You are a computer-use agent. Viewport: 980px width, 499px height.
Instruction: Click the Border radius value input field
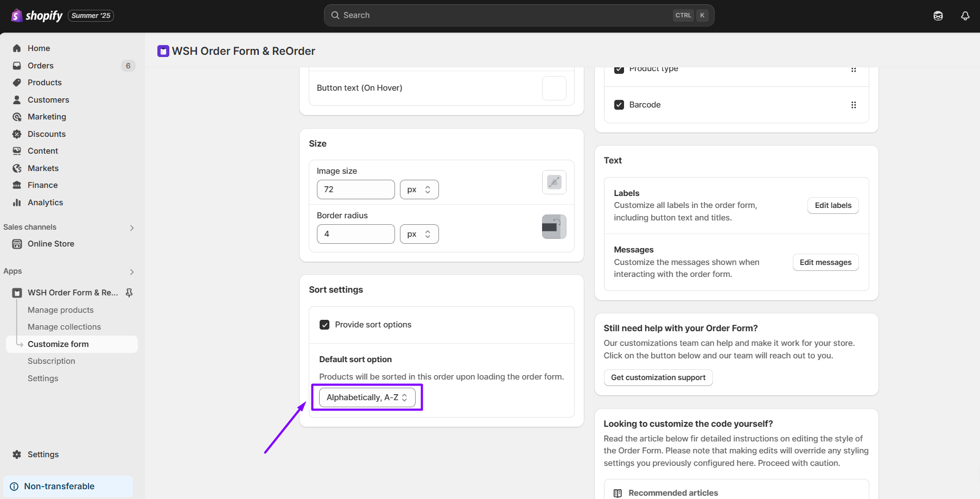click(x=355, y=234)
